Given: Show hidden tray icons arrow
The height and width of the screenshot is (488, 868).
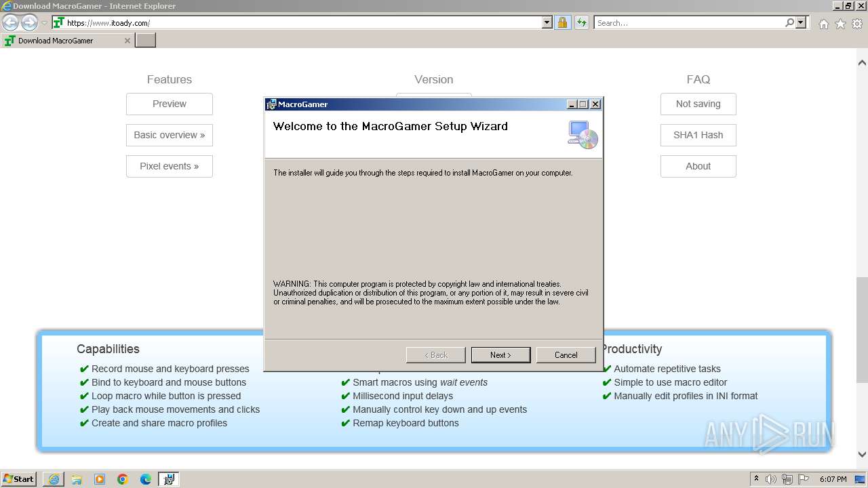Looking at the screenshot, I should 756,479.
